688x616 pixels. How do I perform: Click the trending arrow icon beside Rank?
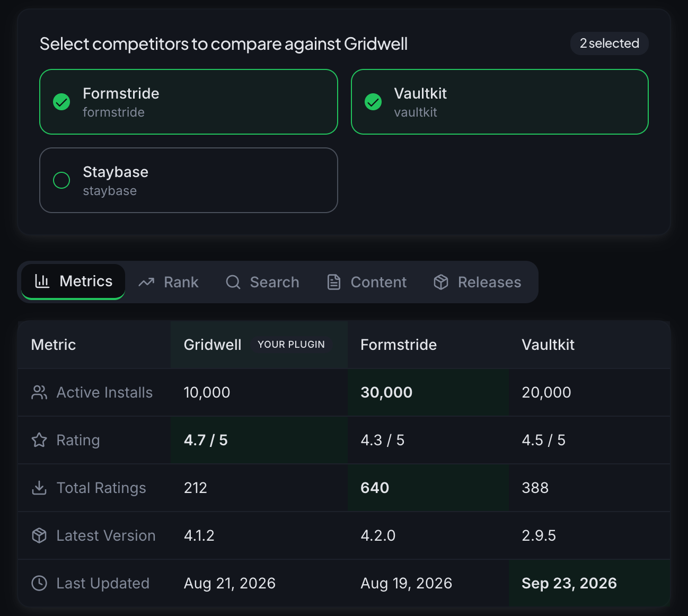point(146,282)
